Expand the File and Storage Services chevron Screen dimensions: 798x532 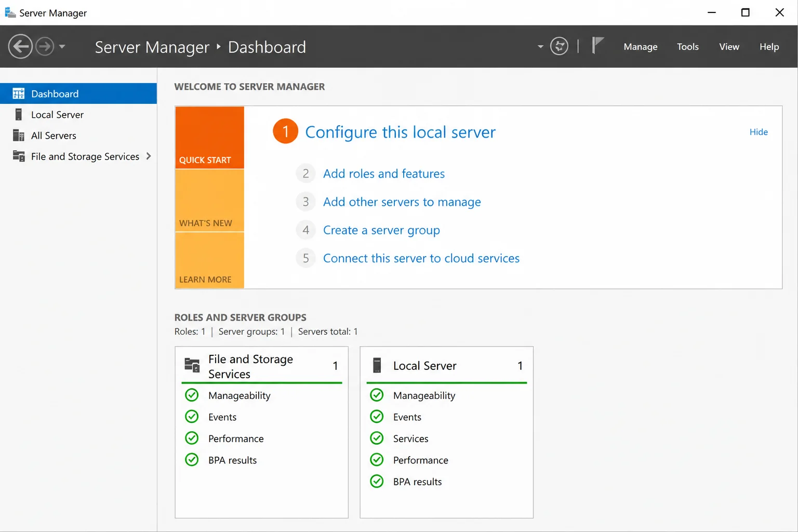pos(149,156)
